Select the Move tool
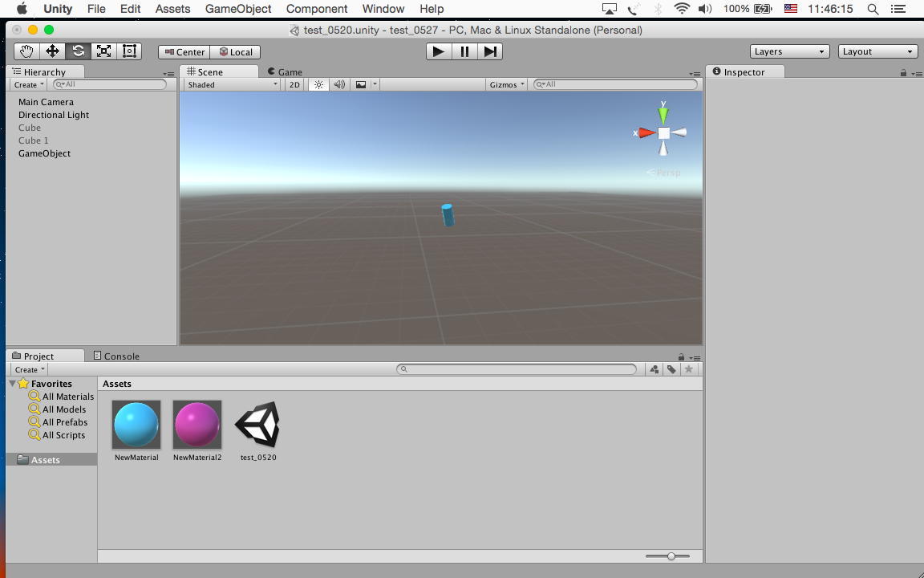This screenshot has width=924, height=578. click(52, 51)
